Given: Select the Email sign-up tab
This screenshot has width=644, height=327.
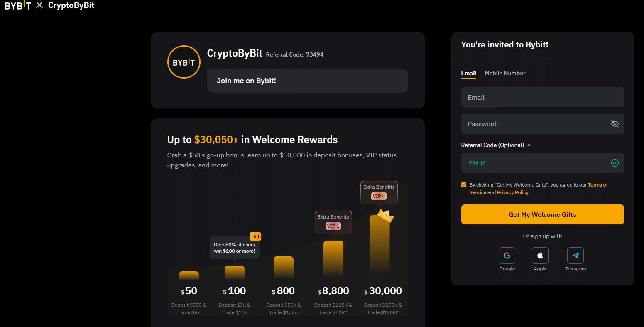Looking at the screenshot, I should click(469, 73).
